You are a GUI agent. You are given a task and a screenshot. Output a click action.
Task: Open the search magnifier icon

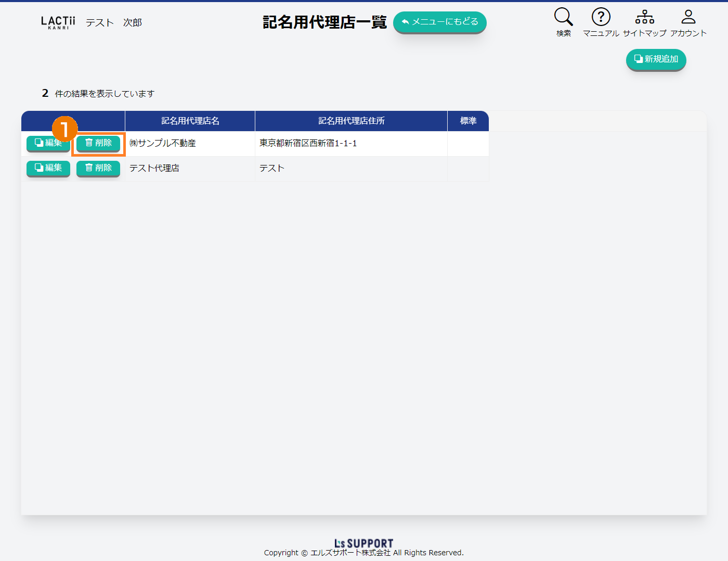click(x=563, y=17)
